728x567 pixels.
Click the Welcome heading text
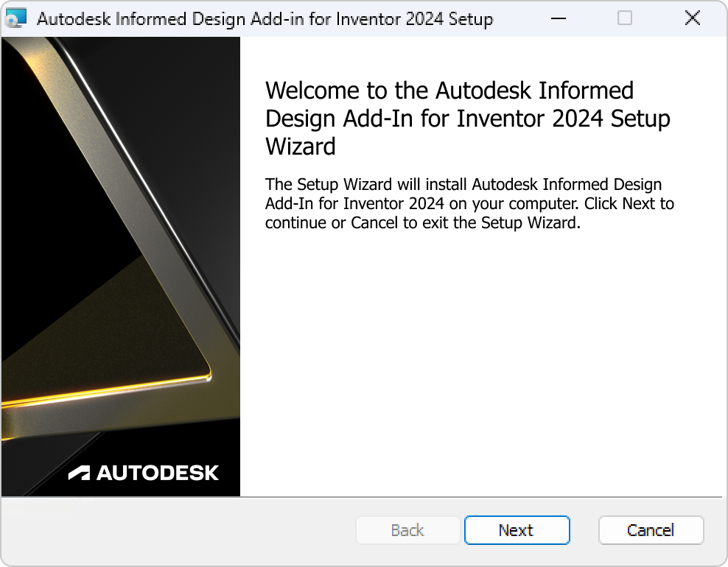pyautogui.click(x=468, y=119)
